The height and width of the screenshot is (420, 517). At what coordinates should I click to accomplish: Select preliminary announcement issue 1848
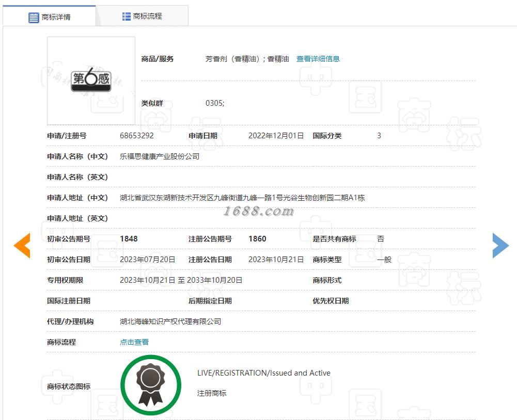pyautogui.click(x=129, y=239)
